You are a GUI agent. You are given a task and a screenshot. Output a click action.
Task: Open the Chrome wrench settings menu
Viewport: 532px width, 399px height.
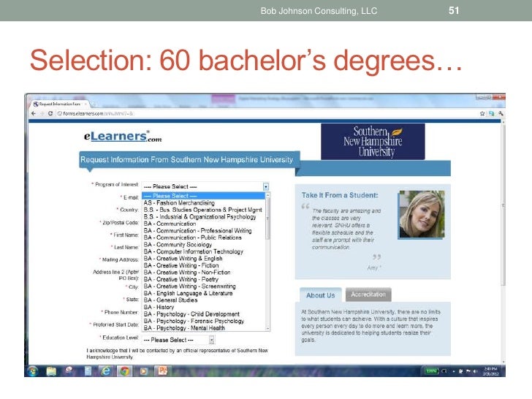[501, 113]
